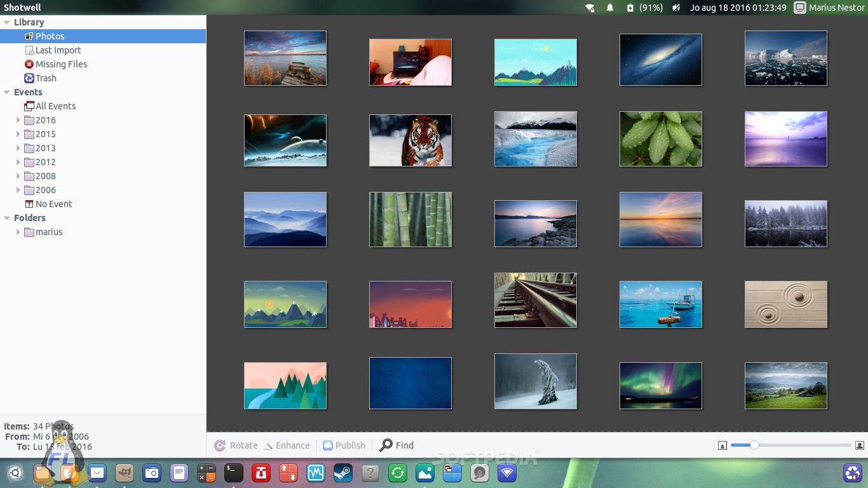Collapse the Events section
Screen dimensions: 868x488
[6, 92]
